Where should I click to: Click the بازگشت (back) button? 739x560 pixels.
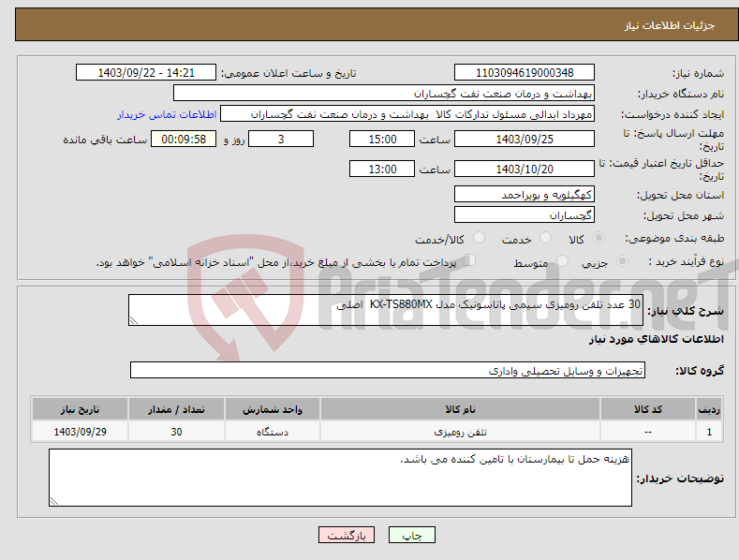pyautogui.click(x=347, y=535)
